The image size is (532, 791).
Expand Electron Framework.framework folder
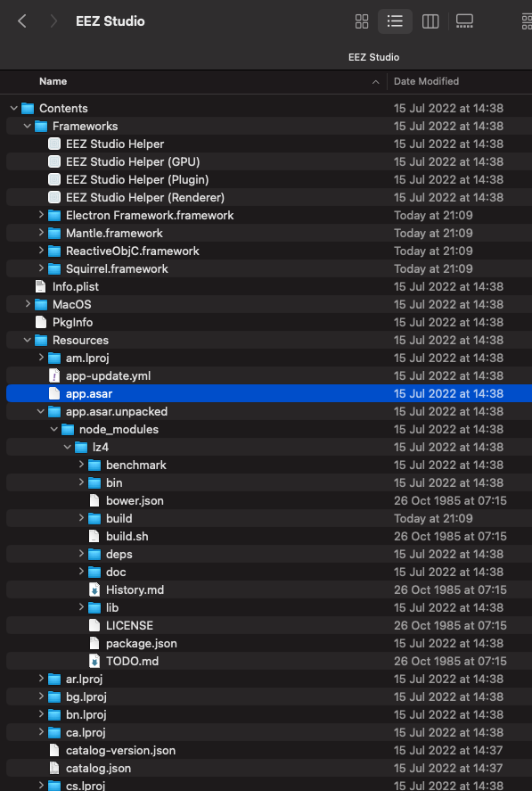(41, 215)
